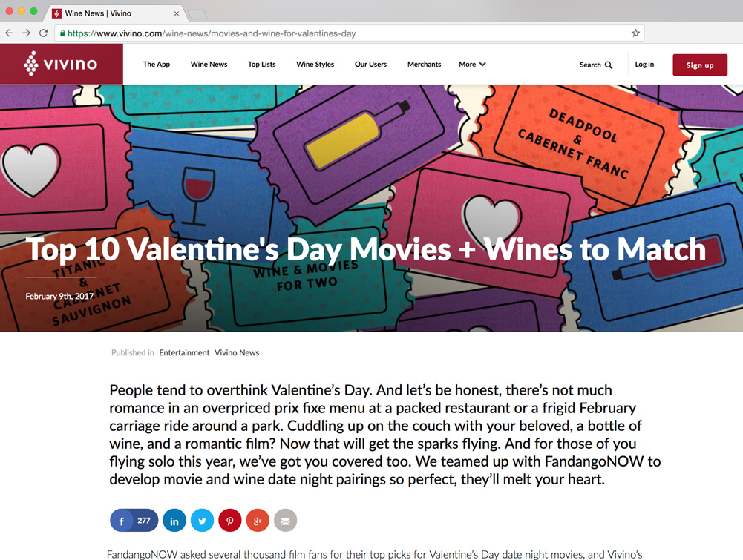Open search with the magnifying glass icon
The width and height of the screenshot is (743, 560).
pyautogui.click(x=609, y=65)
